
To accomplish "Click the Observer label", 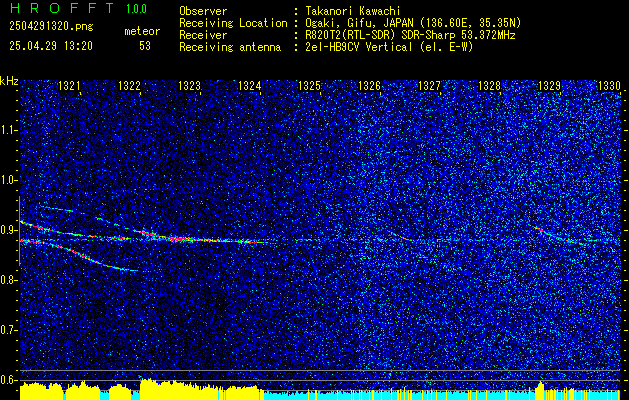I will [203, 11].
